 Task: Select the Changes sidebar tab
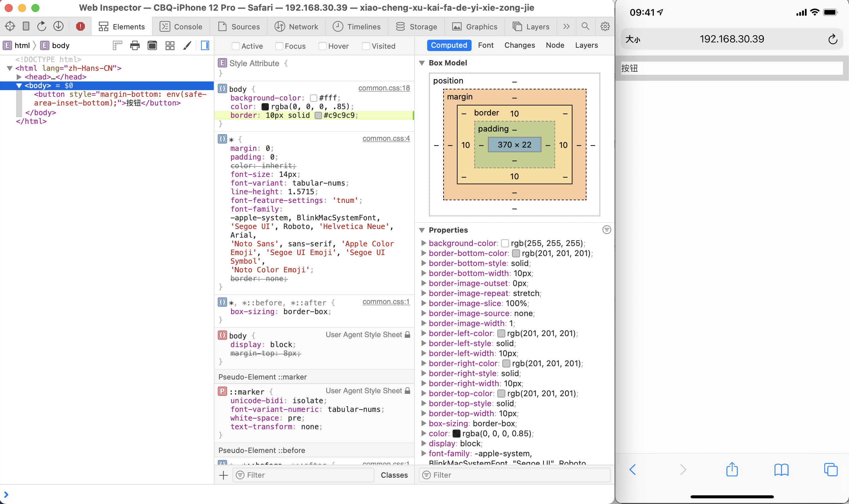[519, 45]
